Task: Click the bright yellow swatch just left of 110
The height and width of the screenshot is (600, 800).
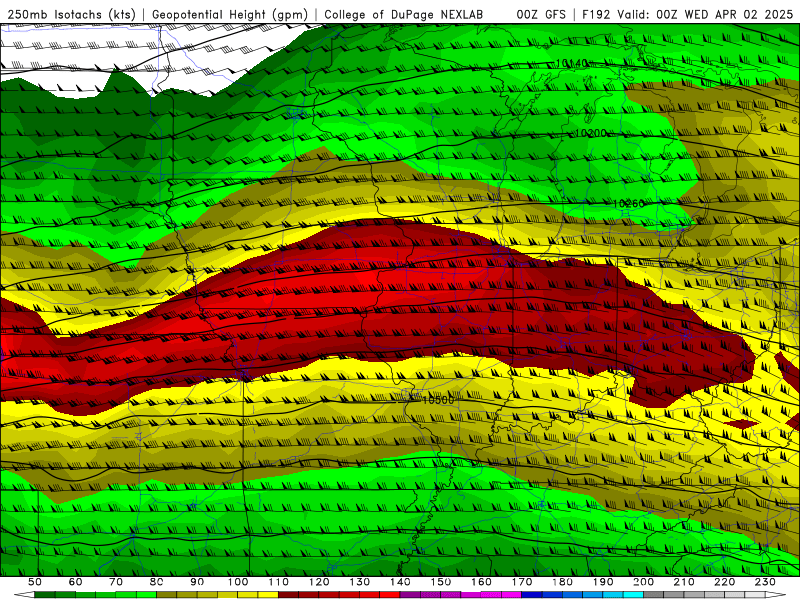Action: 268,595
